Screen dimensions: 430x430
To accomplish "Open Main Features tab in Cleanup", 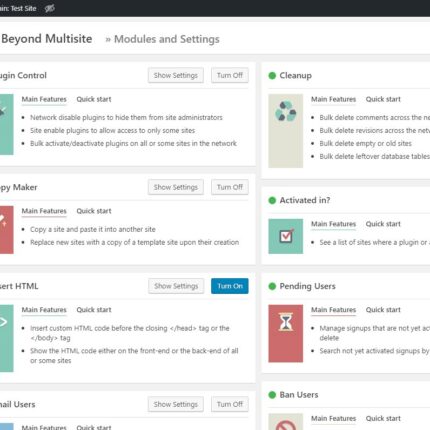I will point(333,99).
